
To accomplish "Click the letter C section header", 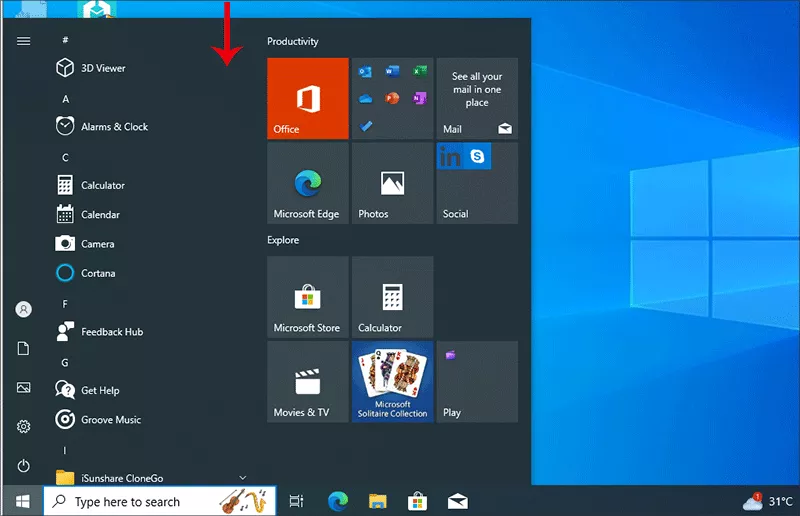I will coord(65,158).
